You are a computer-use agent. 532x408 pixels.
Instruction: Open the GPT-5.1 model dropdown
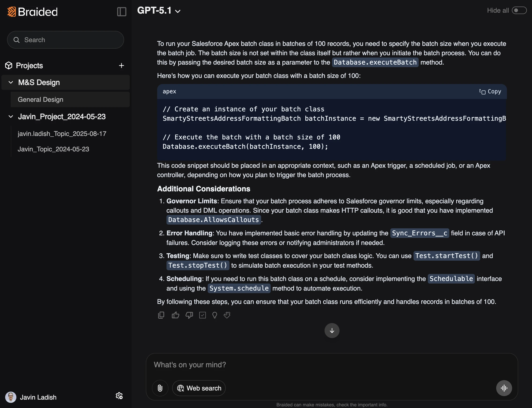tap(159, 11)
